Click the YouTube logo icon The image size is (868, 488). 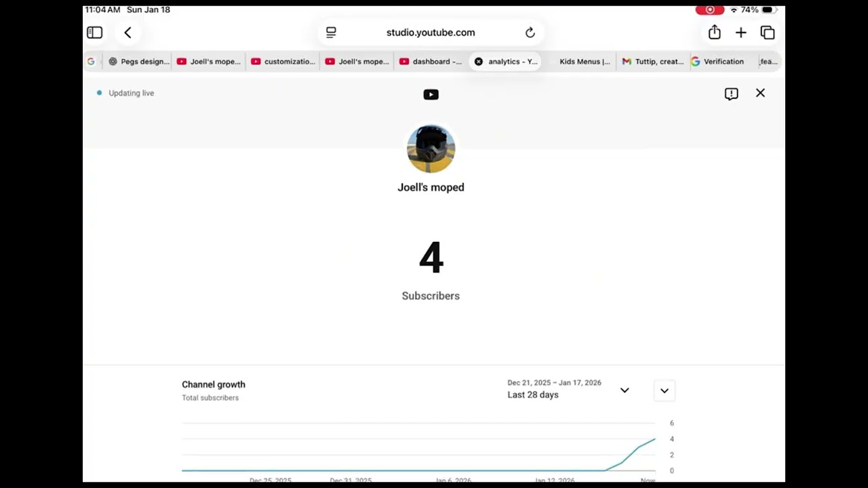[431, 95]
